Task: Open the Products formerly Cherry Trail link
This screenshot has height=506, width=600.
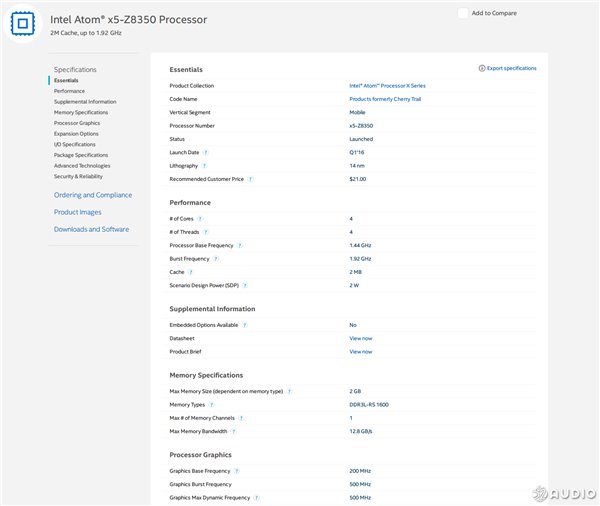Action: [385, 99]
